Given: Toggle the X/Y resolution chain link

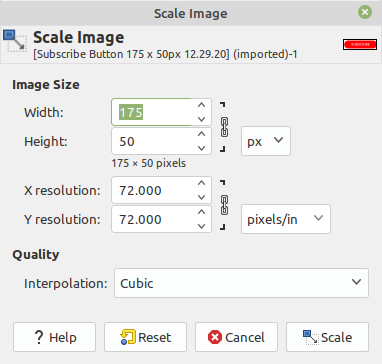Looking at the screenshot, I should point(225,205).
